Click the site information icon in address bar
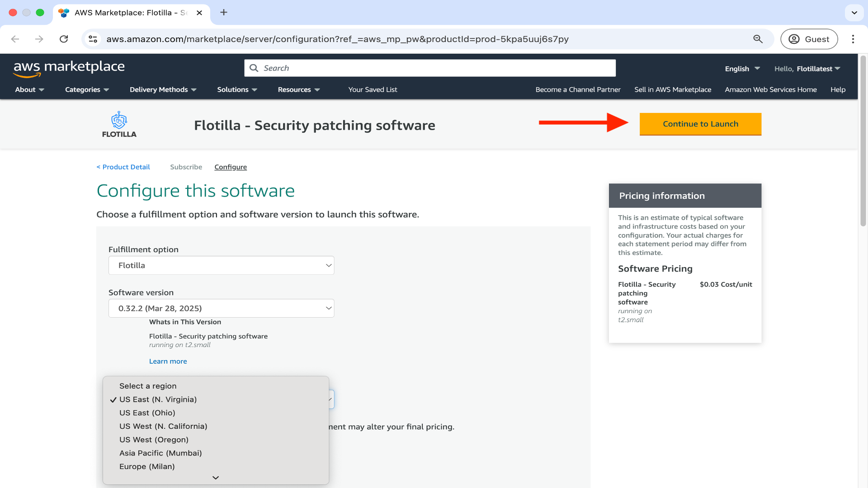This screenshot has width=868, height=488. pos(93,39)
